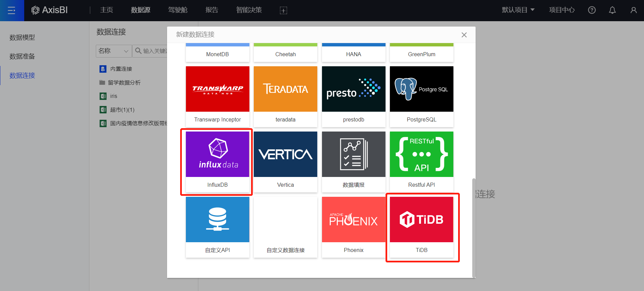Open the 驾驶舱 tab

[178, 10]
